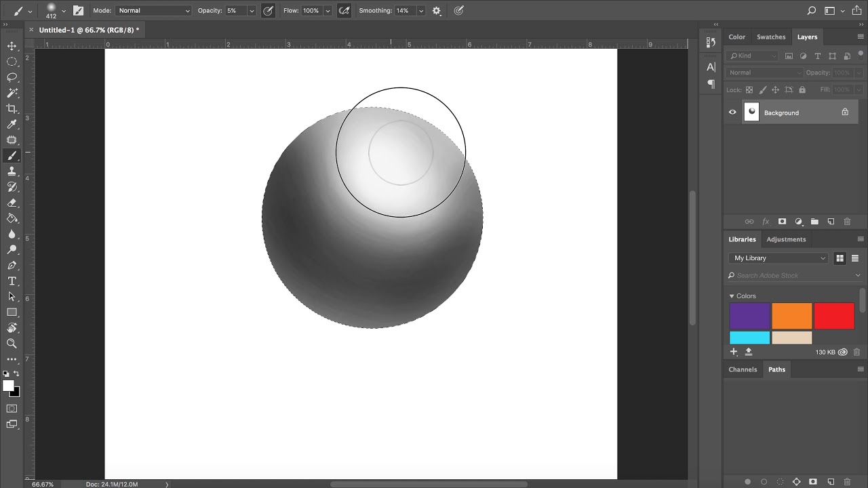Collapse the Colors section in Libraries
Viewport: 868px width, 488px height.
732,296
